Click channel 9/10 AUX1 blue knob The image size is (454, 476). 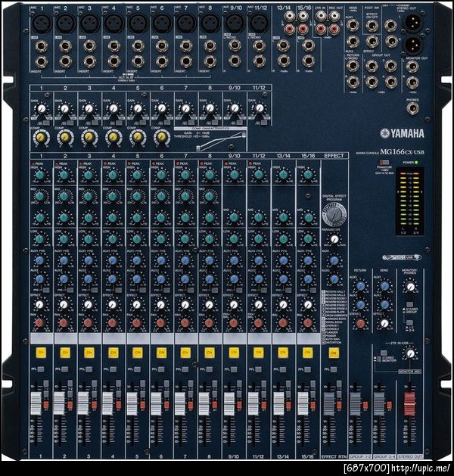(234, 260)
